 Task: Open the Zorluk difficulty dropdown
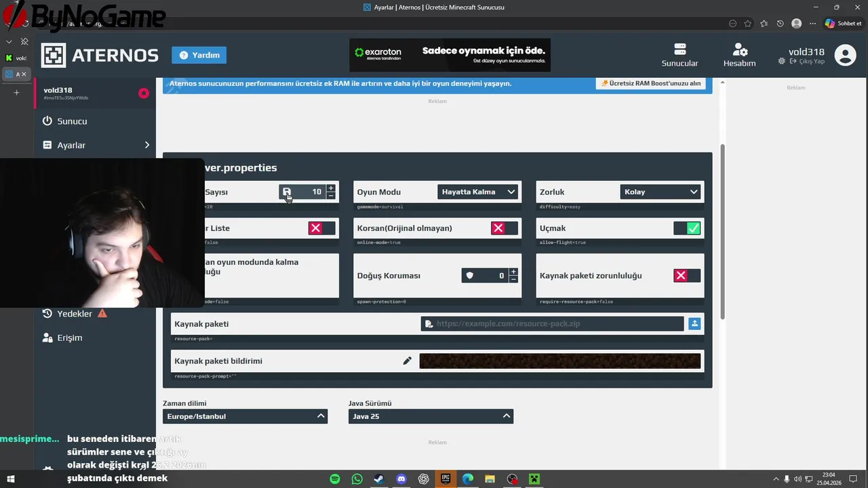(x=660, y=192)
